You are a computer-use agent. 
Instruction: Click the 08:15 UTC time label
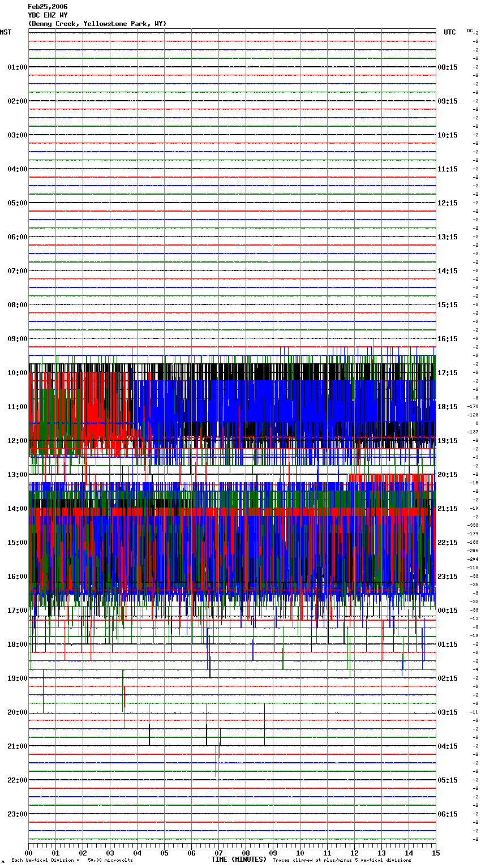pyautogui.click(x=448, y=67)
